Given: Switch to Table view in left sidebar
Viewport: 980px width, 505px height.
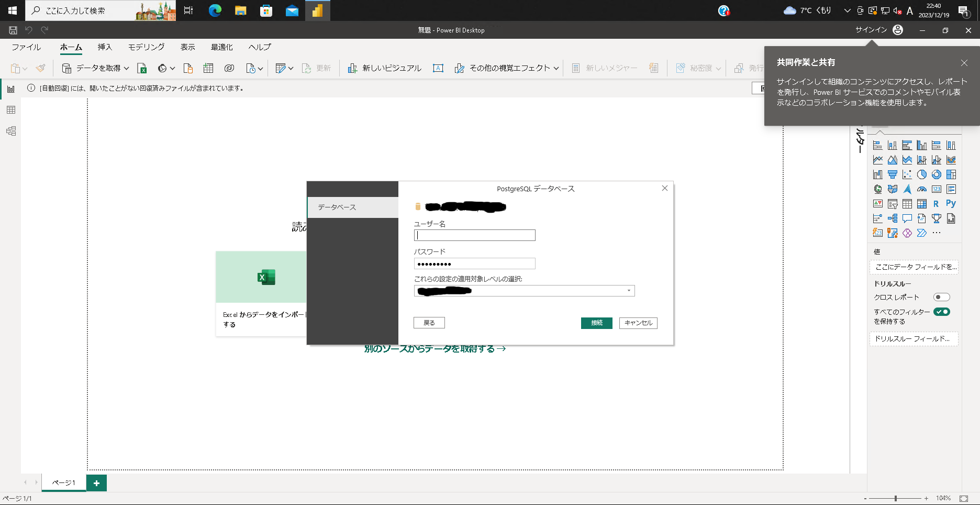Looking at the screenshot, I should coord(10,110).
